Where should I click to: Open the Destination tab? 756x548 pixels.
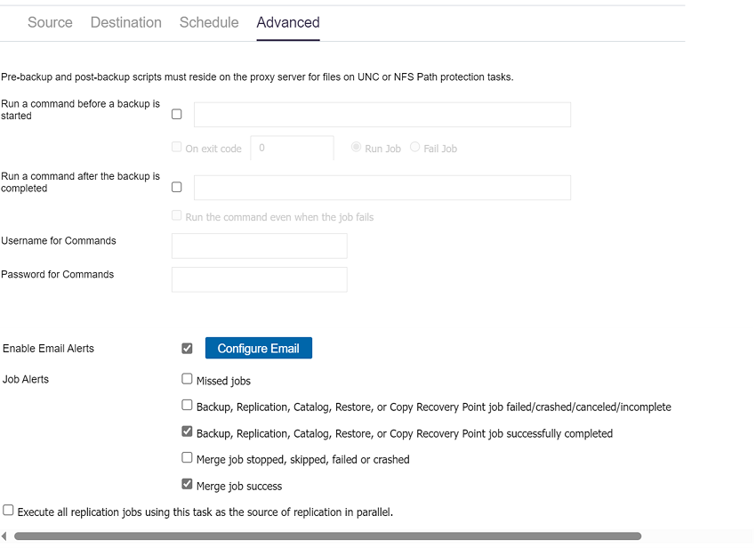(x=125, y=23)
